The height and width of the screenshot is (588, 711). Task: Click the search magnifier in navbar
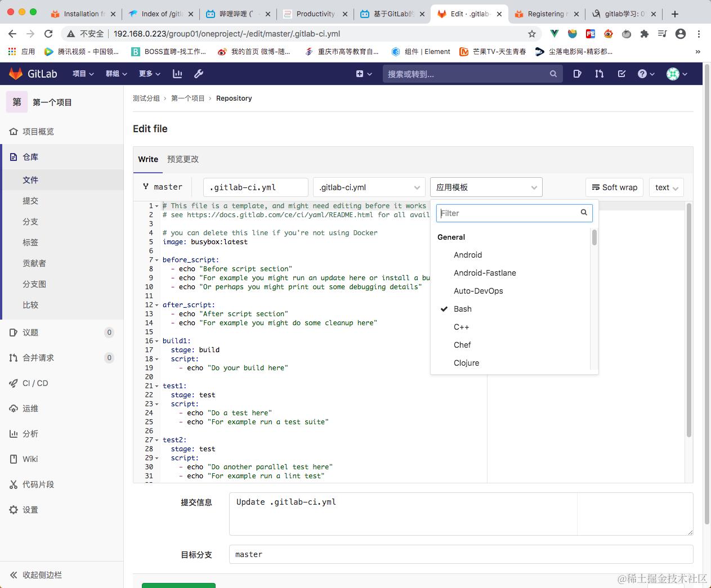(553, 74)
